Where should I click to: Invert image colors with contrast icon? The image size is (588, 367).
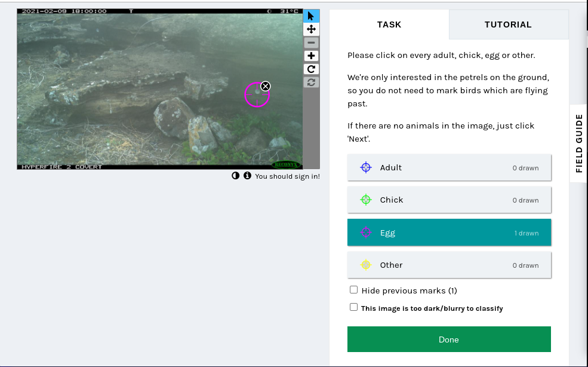pyautogui.click(x=236, y=175)
